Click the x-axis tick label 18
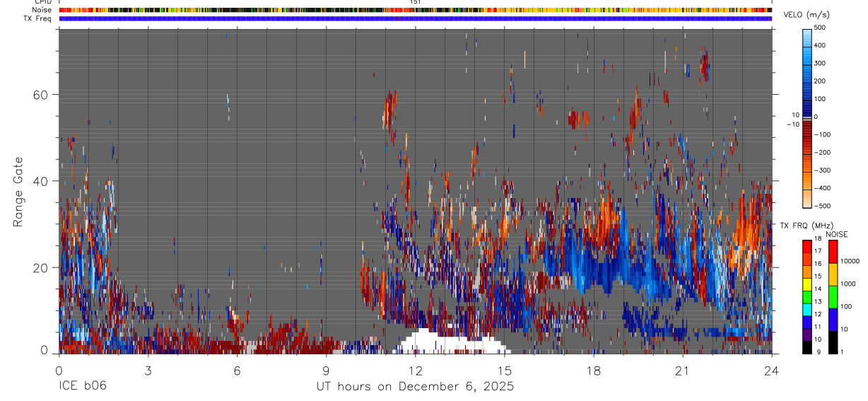This screenshot has height=401, width=868. tap(594, 371)
